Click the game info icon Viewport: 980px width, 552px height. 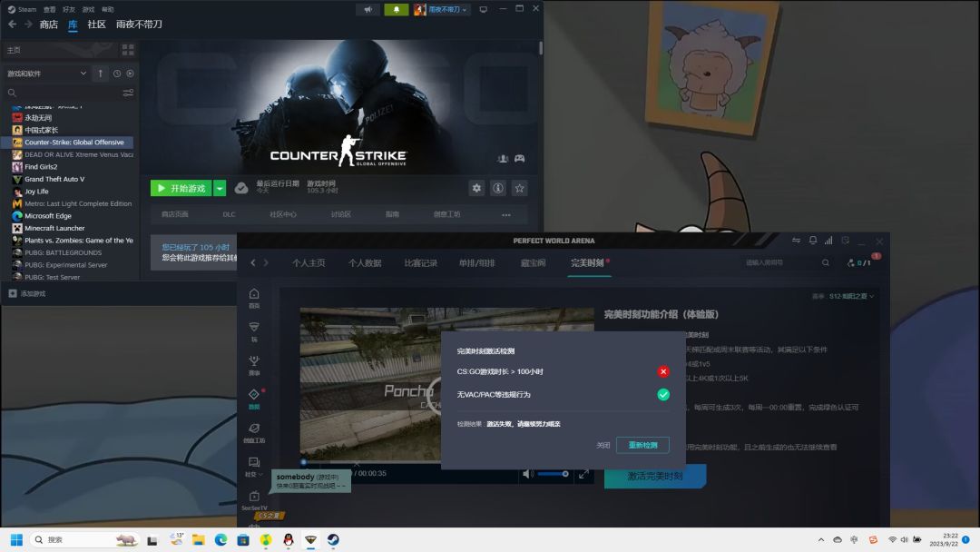click(x=498, y=188)
